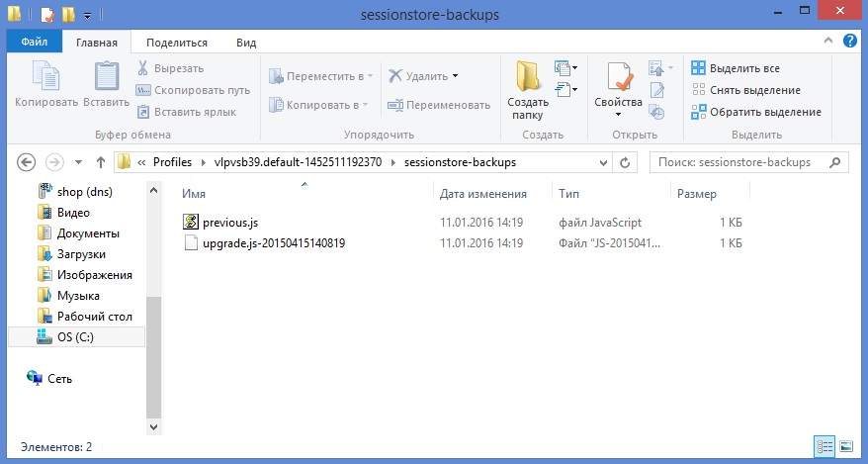Expand the Delete (Удалить) dropdown arrow
This screenshot has width=868, height=464.
pos(456,76)
